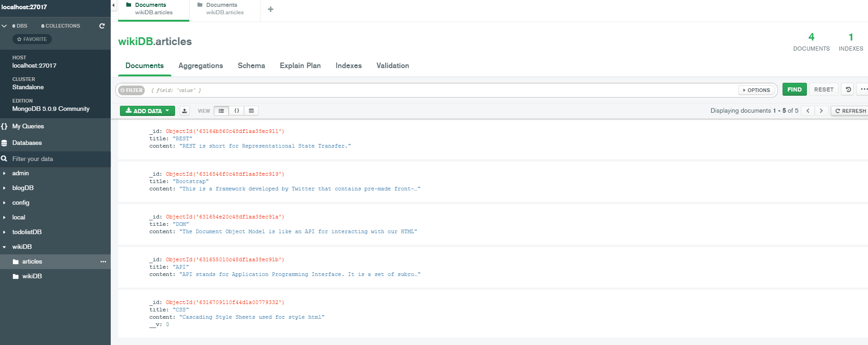Image resolution: width=868 pixels, height=345 pixels.
Task: Switch to list view icon
Action: point(221,111)
